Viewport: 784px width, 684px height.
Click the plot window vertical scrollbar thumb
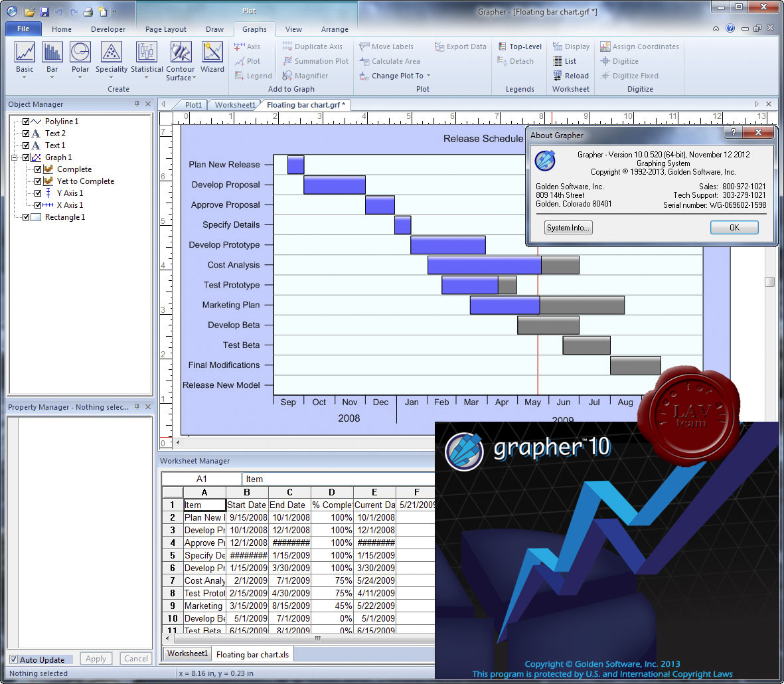coord(769,282)
